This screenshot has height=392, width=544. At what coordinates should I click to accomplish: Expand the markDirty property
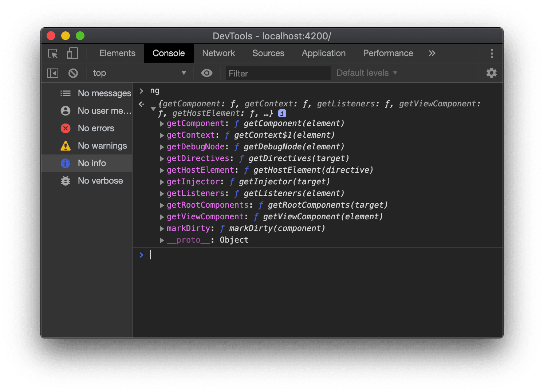point(162,229)
